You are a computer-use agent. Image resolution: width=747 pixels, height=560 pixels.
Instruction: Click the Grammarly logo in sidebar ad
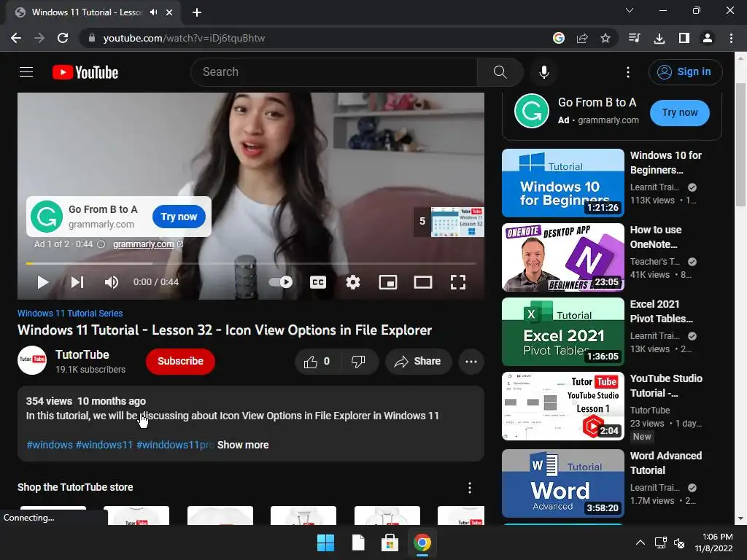click(532, 111)
